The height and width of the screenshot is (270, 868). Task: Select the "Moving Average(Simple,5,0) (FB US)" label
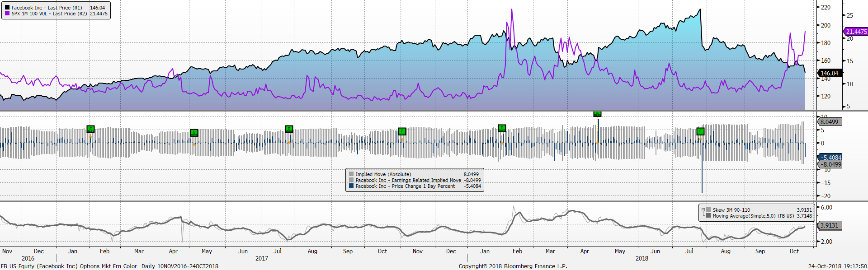click(x=754, y=216)
